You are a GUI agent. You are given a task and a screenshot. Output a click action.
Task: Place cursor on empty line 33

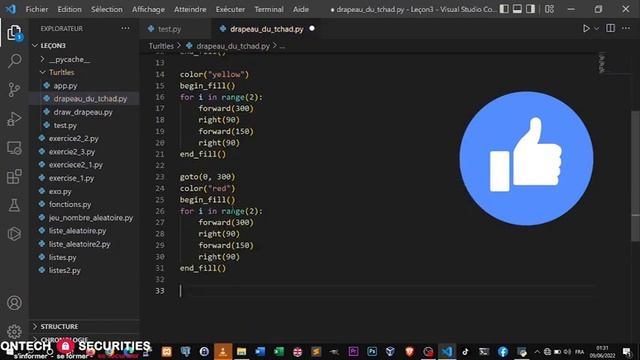[x=388, y=291]
